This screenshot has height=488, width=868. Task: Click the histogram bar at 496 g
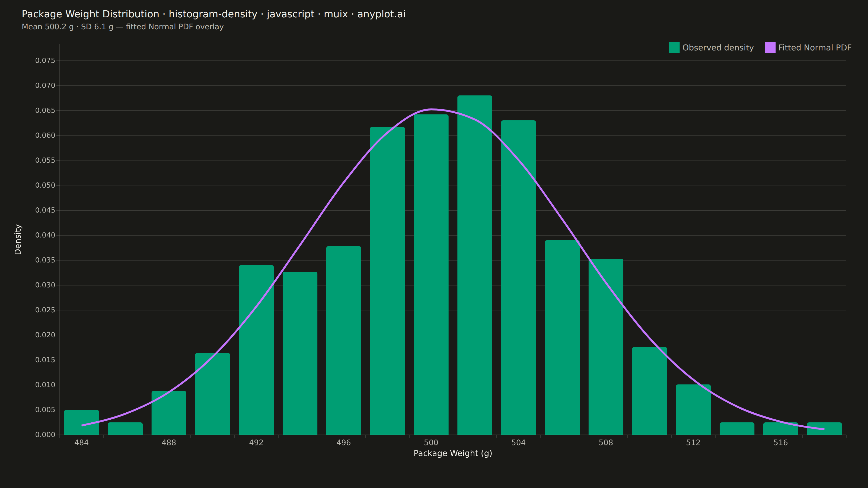click(x=344, y=341)
